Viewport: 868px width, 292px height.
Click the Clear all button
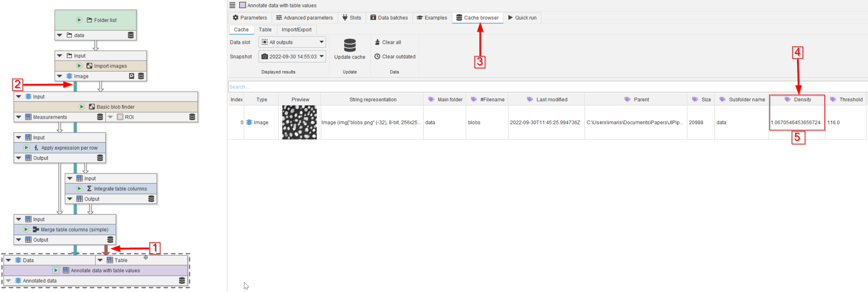(388, 42)
